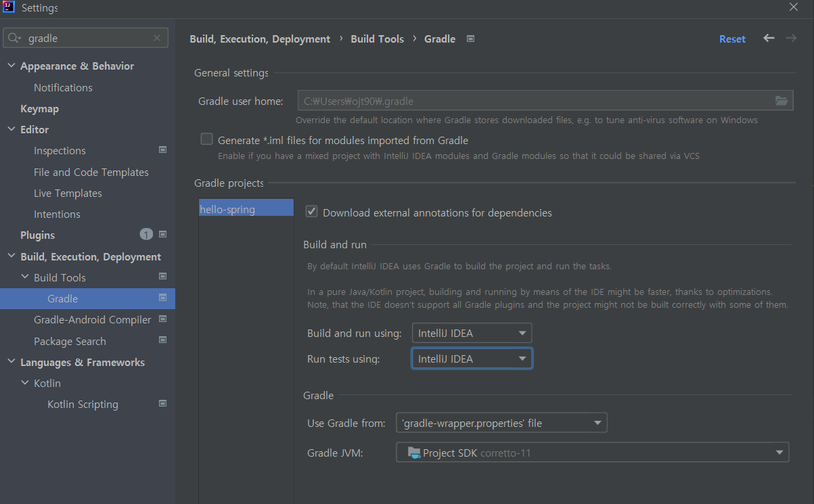Clear the gradle search text
Screen dimensions: 814x504
[x=157, y=39]
